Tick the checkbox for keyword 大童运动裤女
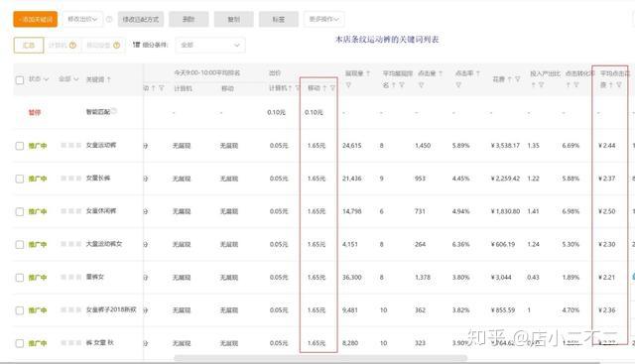The width and height of the screenshot is (635, 364). (20, 245)
